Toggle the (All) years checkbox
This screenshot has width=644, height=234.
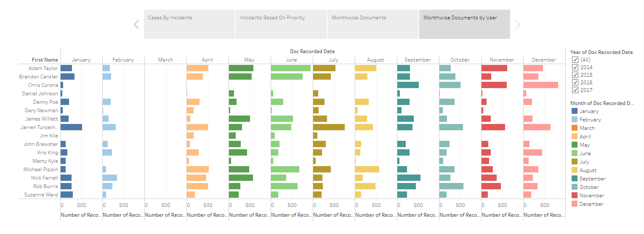click(x=575, y=60)
